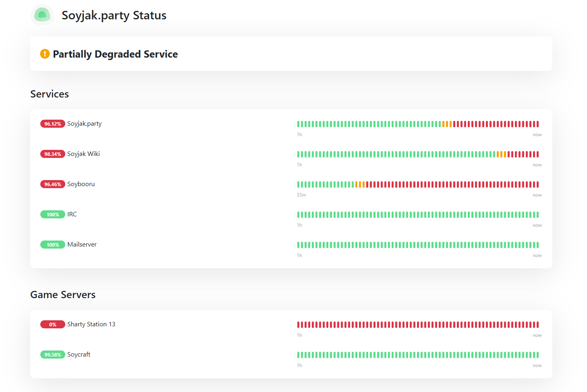Click the 33m time label under Soybooru
The image size is (587, 392).
click(301, 195)
